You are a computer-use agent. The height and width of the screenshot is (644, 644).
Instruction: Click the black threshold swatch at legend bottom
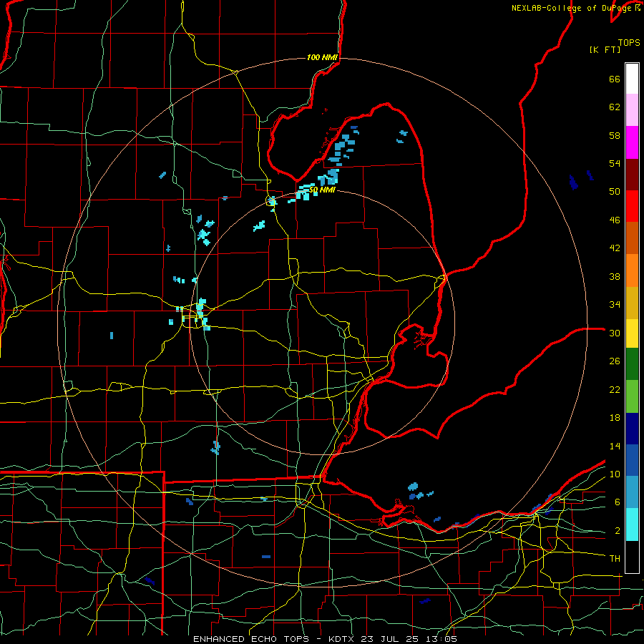point(632,557)
